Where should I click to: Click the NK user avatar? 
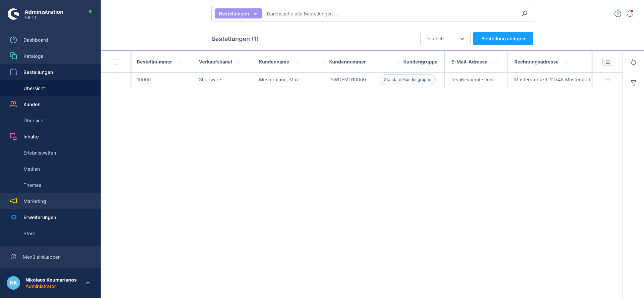coord(13,283)
